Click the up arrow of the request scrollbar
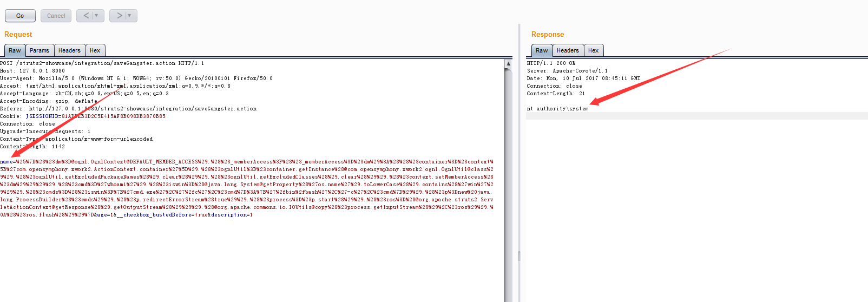This screenshot has width=868, height=302. click(x=508, y=63)
